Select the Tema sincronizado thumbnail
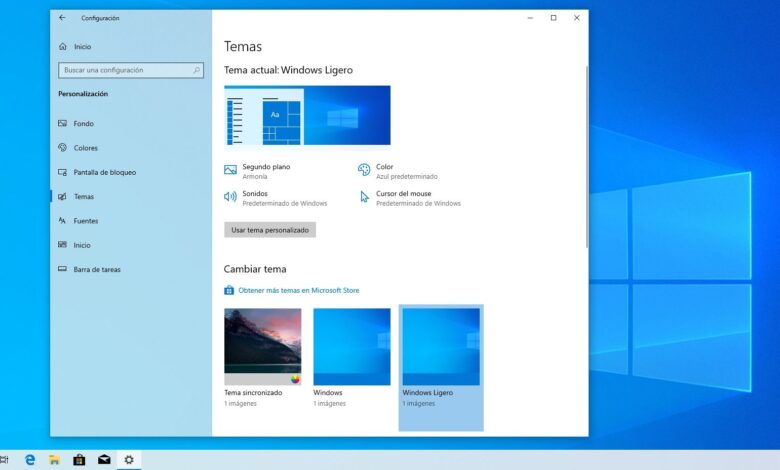The width and height of the screenshot is (780, 470). 263,347
